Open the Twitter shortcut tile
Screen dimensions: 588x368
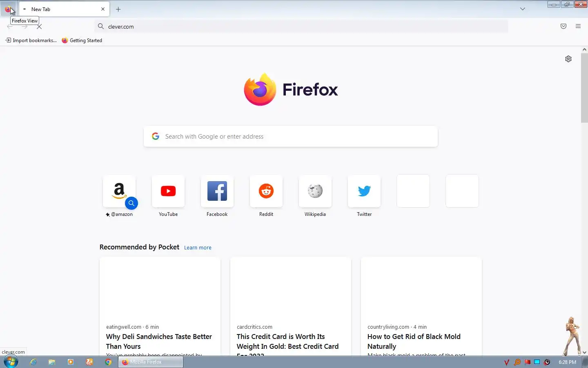coord(364,191)
